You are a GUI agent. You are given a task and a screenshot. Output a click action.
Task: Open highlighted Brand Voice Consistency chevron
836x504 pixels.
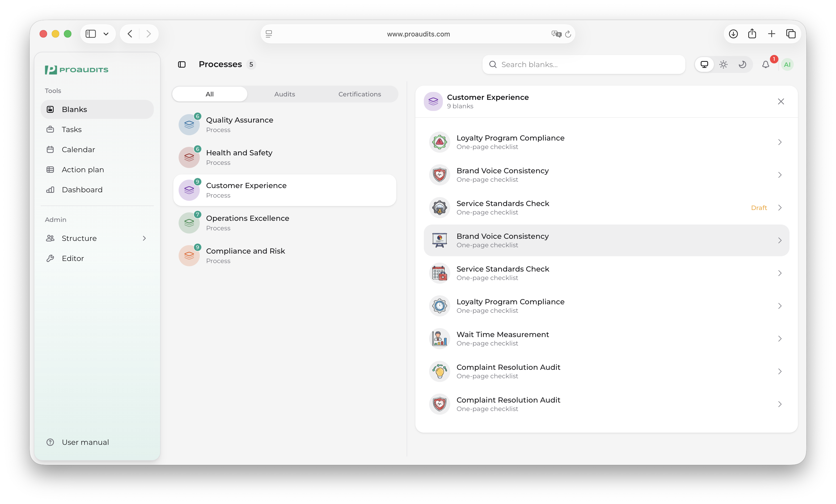click(780, 240)
